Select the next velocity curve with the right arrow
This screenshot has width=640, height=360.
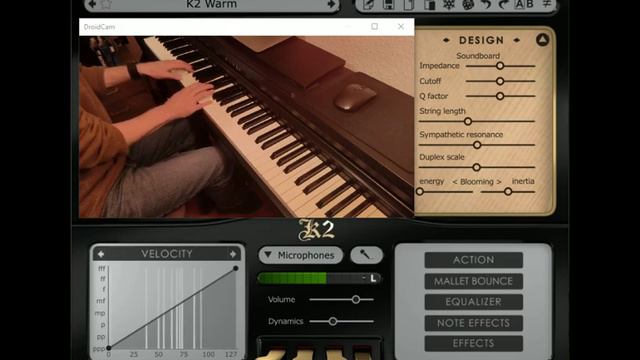(x=233, y=254)
